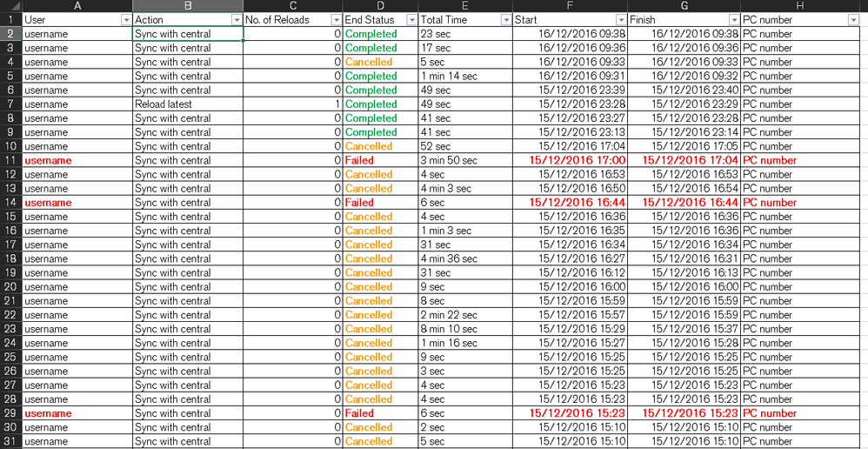Click the '3 sec' total time cell
Viewport: 868px width, 449px height.
pyautogui.click(x=465, y=372)
